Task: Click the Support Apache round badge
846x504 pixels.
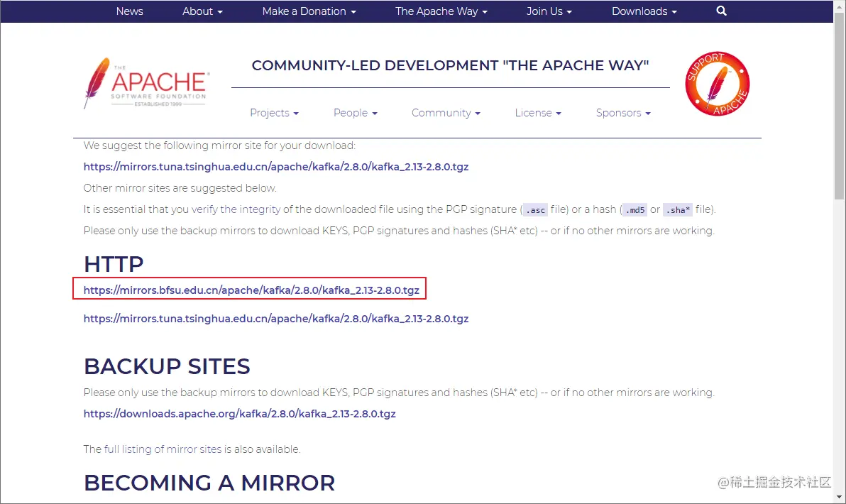Action: point(717,84)
